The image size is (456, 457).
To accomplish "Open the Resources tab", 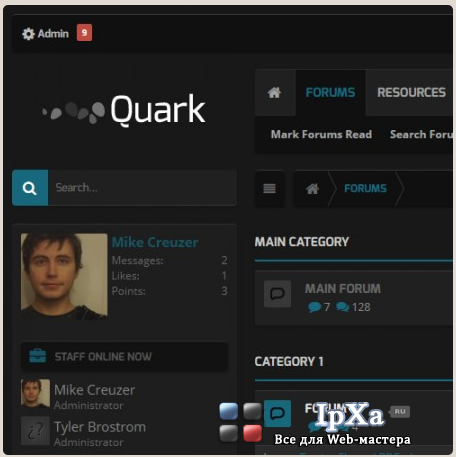I will tap(411, 92).
